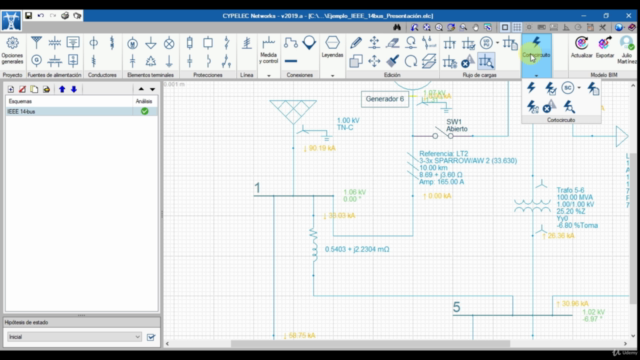The height and width of the screenshot is (360, 640).
Task: Click the Exportar BIM button
Action: pos(604,47)
